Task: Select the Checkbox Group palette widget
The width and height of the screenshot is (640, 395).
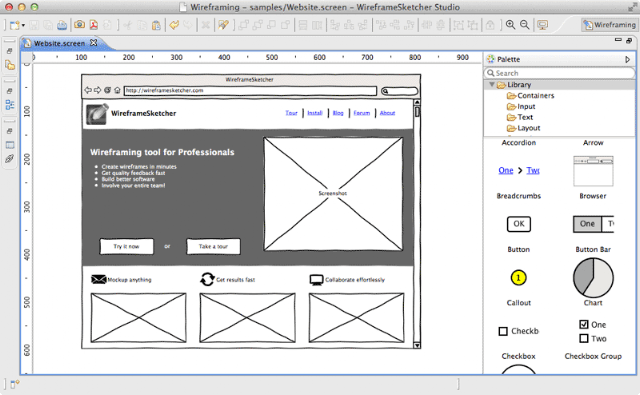Action: click(x=593, y=331)
